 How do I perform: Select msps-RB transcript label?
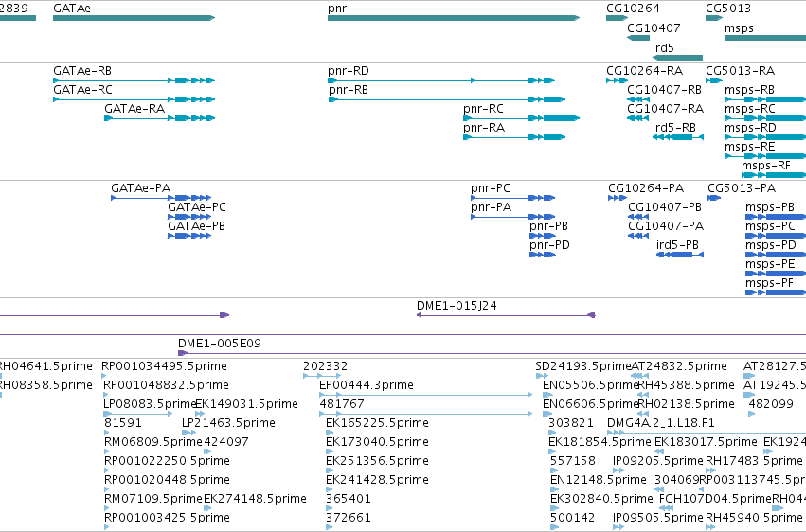749,90
